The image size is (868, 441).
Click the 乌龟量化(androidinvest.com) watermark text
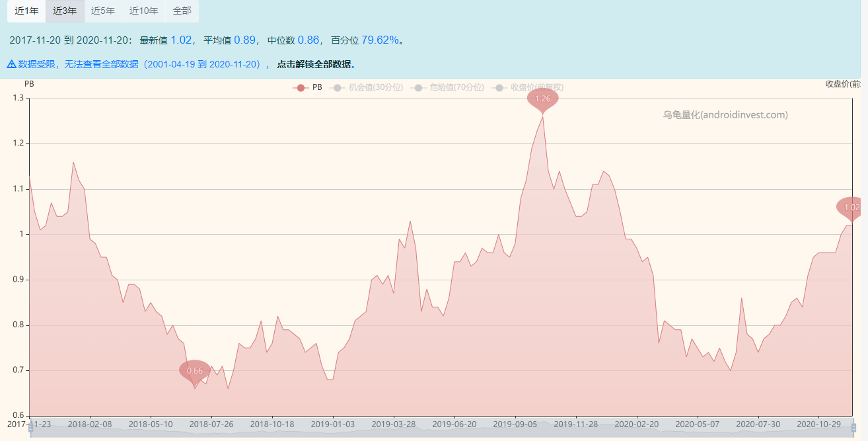coord(725,114)
